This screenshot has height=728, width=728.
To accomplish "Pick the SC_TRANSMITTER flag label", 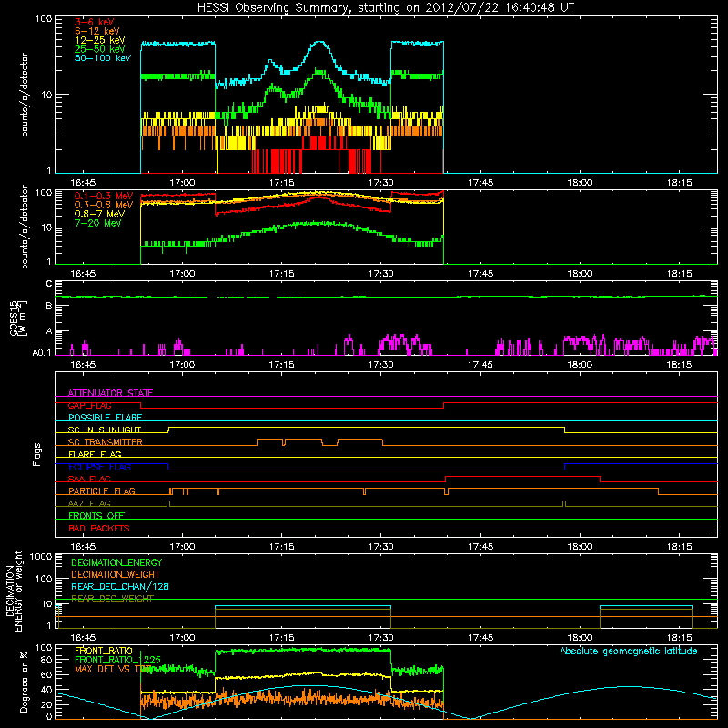I will click(x=106, y=442).
